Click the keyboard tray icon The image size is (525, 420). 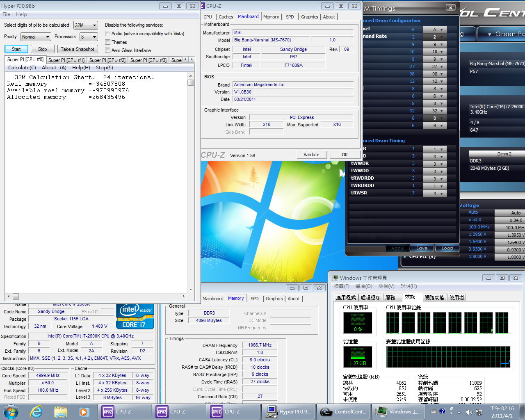[433, 412]
